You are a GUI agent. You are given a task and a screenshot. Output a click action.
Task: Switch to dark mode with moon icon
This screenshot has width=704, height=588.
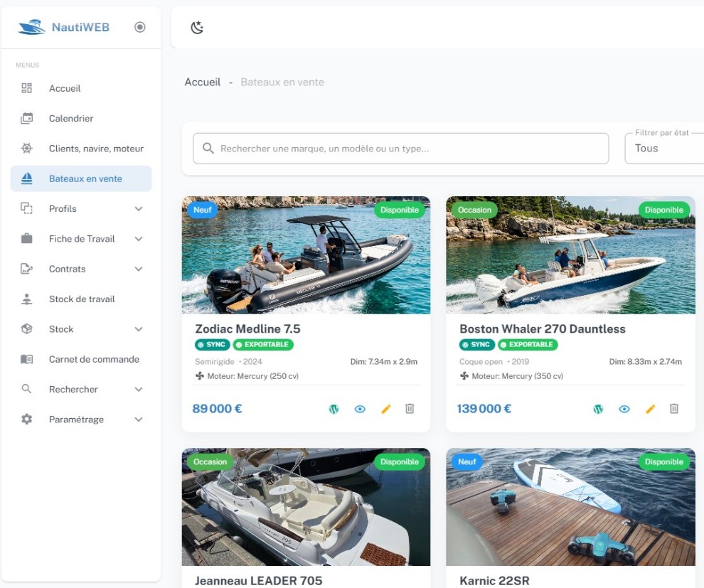197,28
